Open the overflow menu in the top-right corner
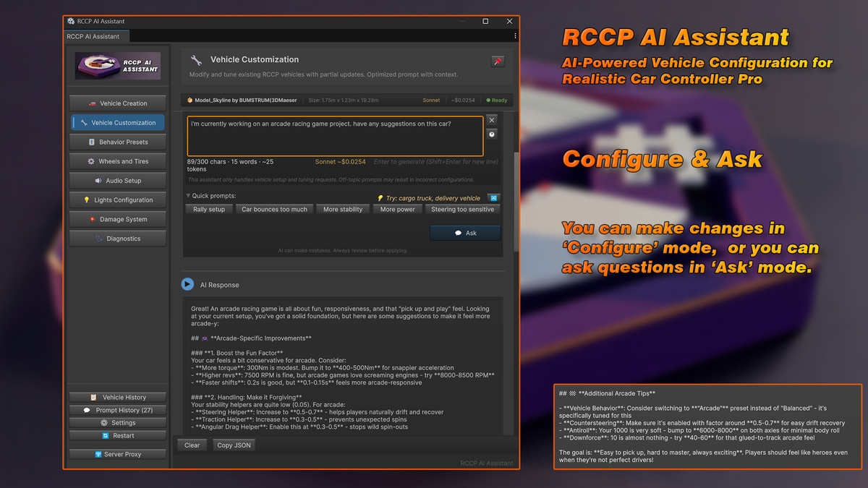 pyautogui.click(x=515, y=35)
